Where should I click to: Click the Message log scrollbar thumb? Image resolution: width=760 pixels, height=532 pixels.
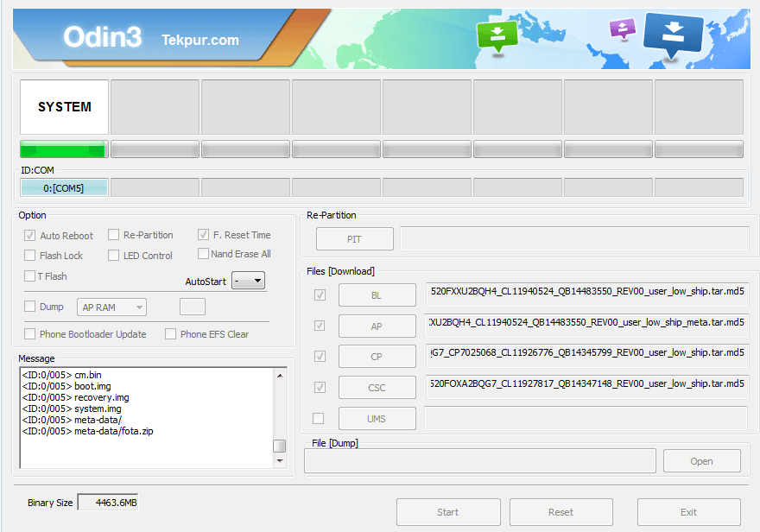tap(280, 446)
